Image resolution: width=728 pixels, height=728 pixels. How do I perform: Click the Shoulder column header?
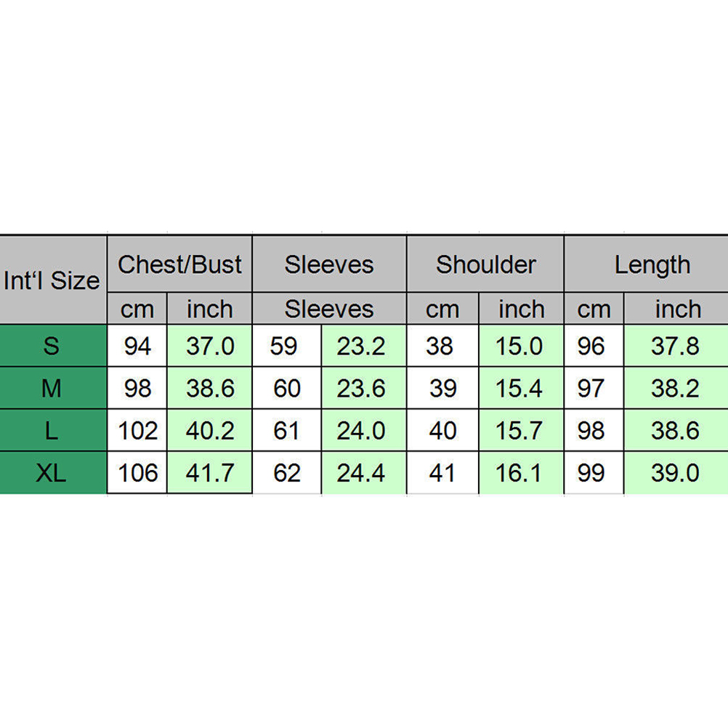[485, 264]
